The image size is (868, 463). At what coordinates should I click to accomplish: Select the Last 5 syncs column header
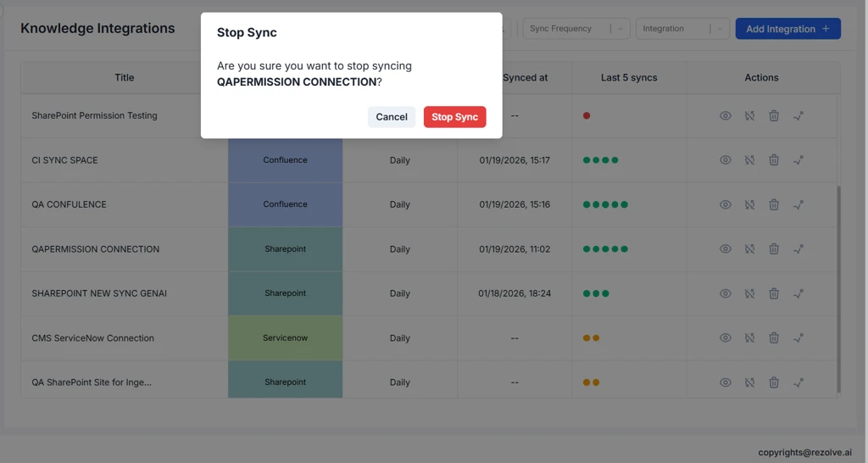coord(629,78)
